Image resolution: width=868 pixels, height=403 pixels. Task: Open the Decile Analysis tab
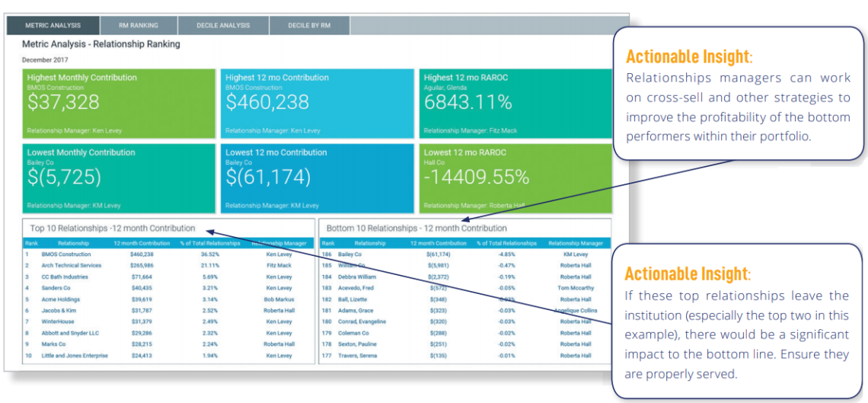click(x=223, y=25)
